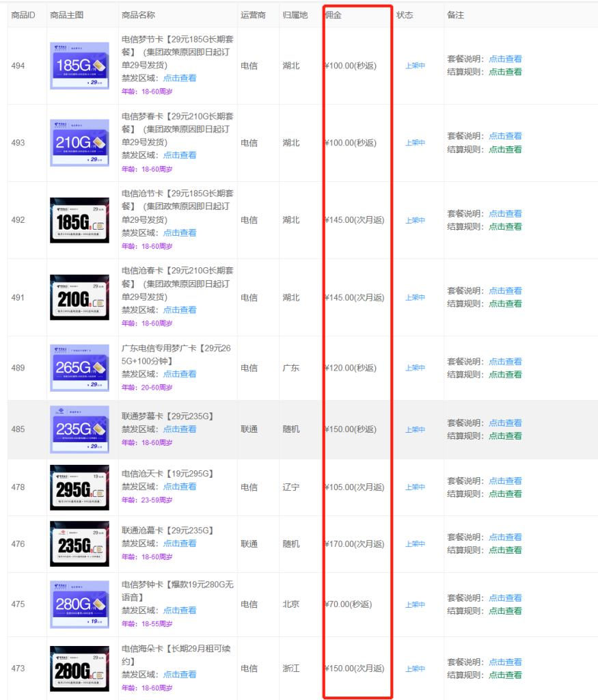Select commission ¥70.00(秒返) cell
The image size is (598, 700).
(348, 604)
